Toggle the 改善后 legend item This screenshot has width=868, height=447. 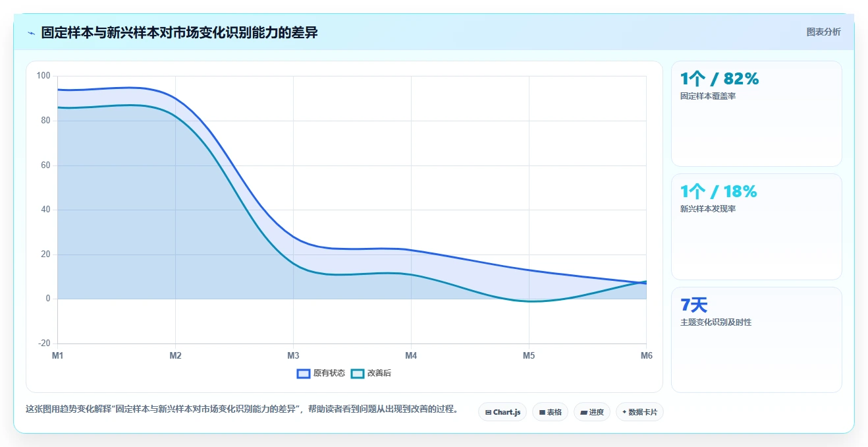(371, 373)
